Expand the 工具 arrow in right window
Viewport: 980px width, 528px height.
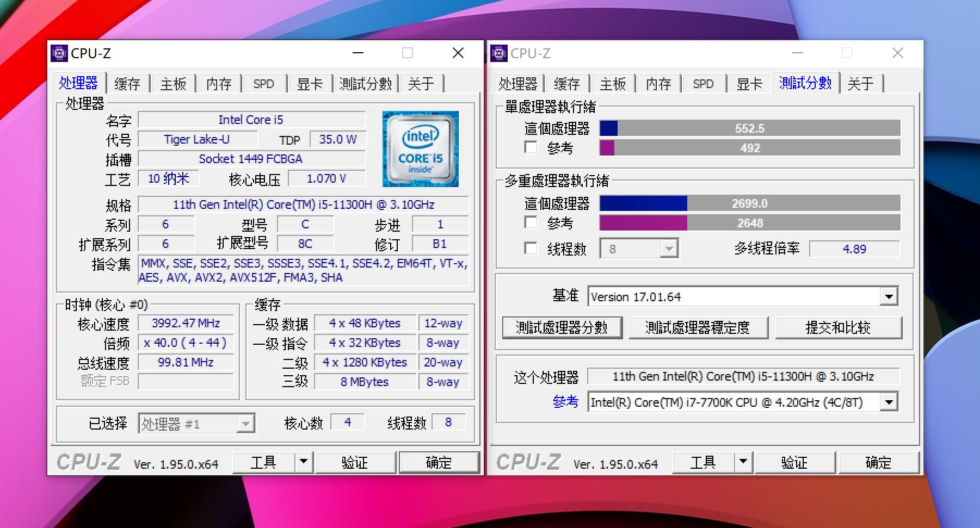[x=743, y=462]
